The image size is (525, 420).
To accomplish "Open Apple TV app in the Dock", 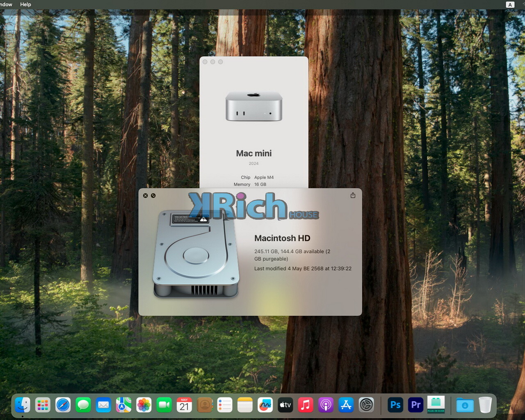I will [285, 405].
